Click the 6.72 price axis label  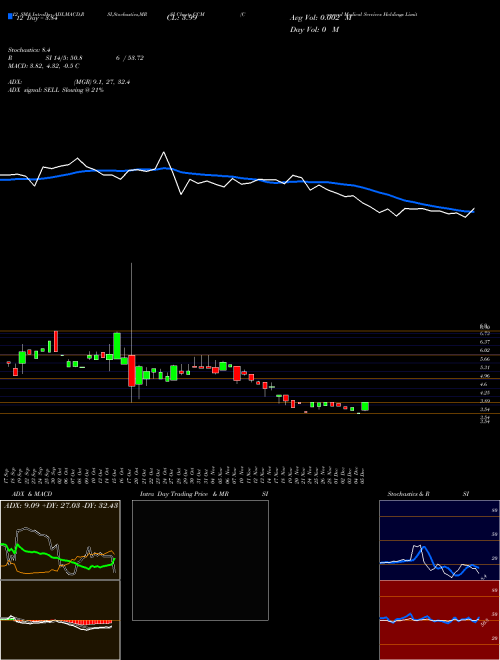click(x=485, y=333)
